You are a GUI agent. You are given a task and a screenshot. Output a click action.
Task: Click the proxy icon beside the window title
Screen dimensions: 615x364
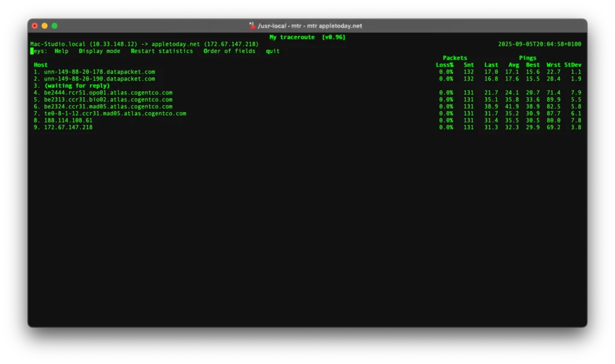252,26
